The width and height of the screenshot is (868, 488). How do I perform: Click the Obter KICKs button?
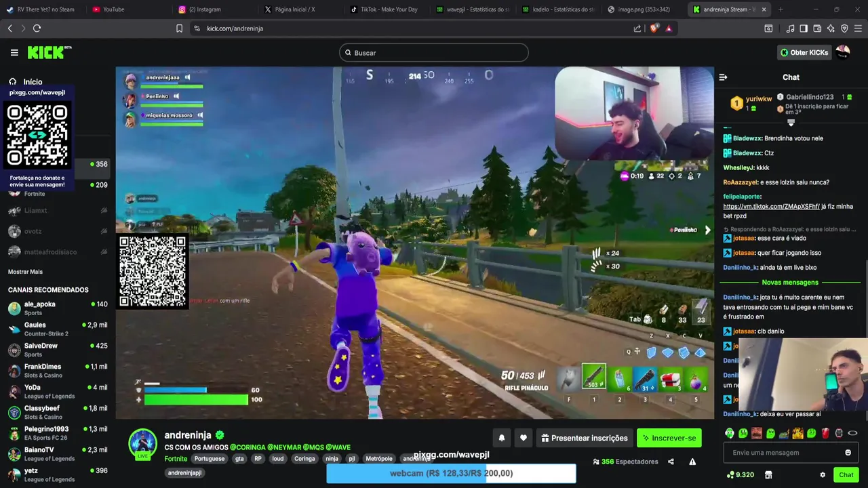tap(804, 52)
